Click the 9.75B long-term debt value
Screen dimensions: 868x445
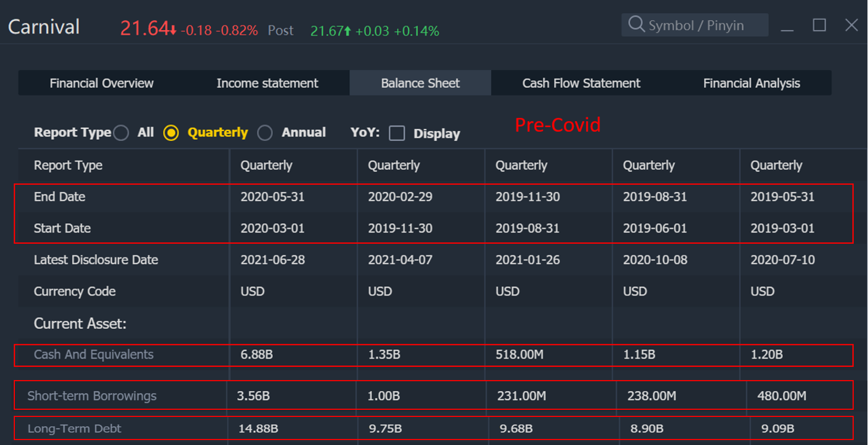coord(385,428)
